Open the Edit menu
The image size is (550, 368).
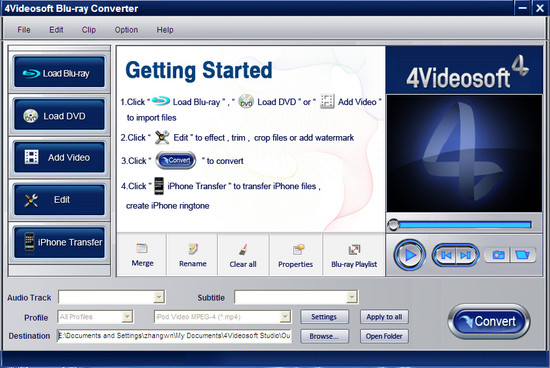click(x=56, y=30)
